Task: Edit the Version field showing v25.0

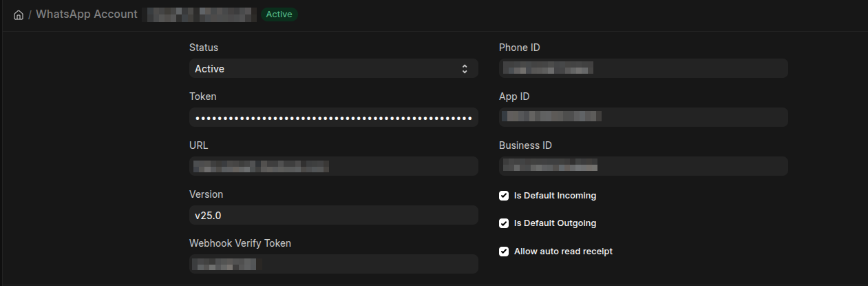Action: 333,215
